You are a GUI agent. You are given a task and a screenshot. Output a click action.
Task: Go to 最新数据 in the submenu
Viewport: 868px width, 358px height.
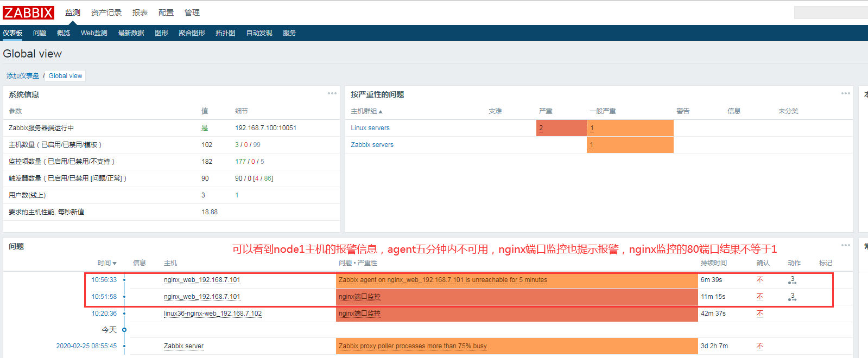tap(131, 33)
